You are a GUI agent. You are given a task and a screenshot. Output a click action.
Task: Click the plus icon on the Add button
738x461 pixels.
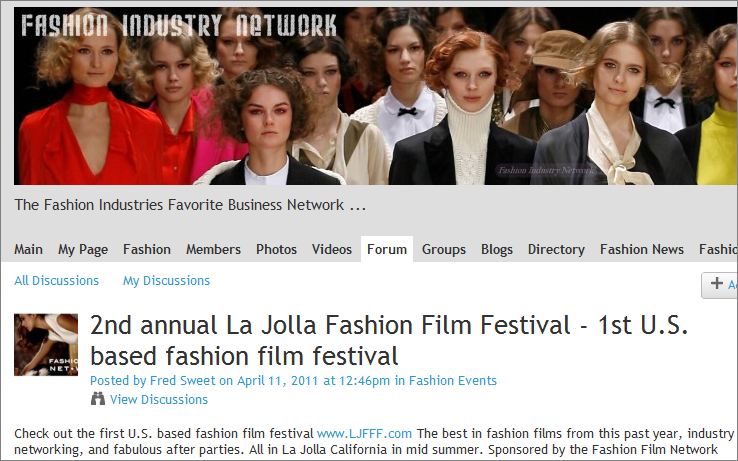tap(717, 283)
